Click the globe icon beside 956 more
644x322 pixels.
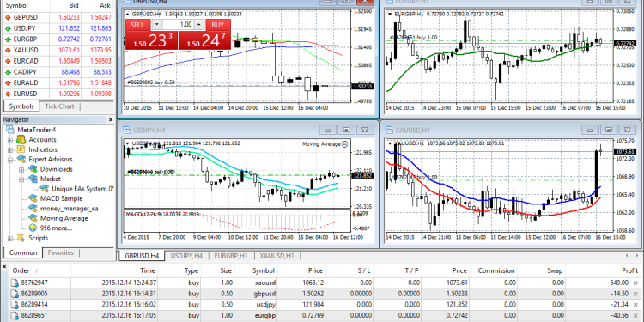click(33, 228)
